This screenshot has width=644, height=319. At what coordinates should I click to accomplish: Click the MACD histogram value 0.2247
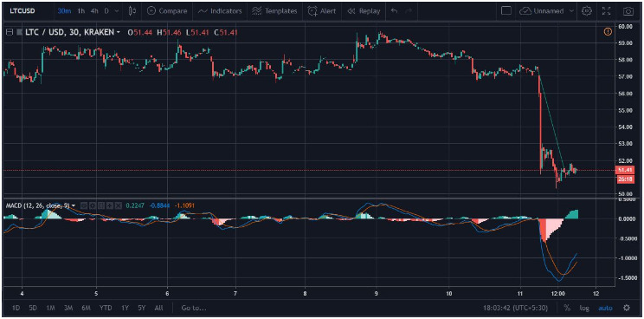tap(134, 205)
